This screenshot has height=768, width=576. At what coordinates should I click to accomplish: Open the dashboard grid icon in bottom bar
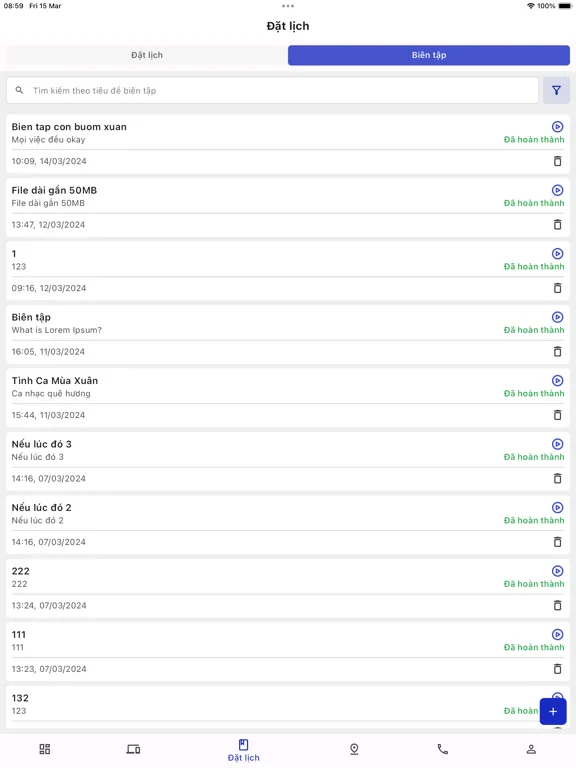pyautogui.click(x=45, y=749)
